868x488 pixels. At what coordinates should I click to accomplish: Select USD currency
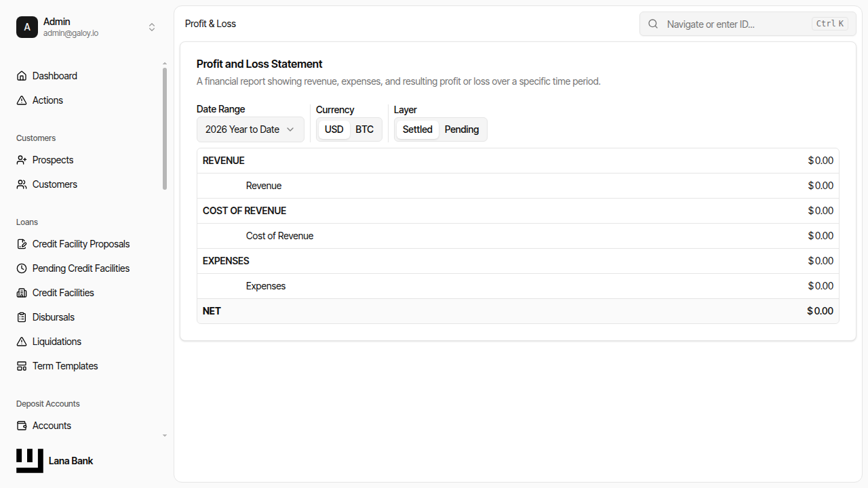tap(334, 129)
